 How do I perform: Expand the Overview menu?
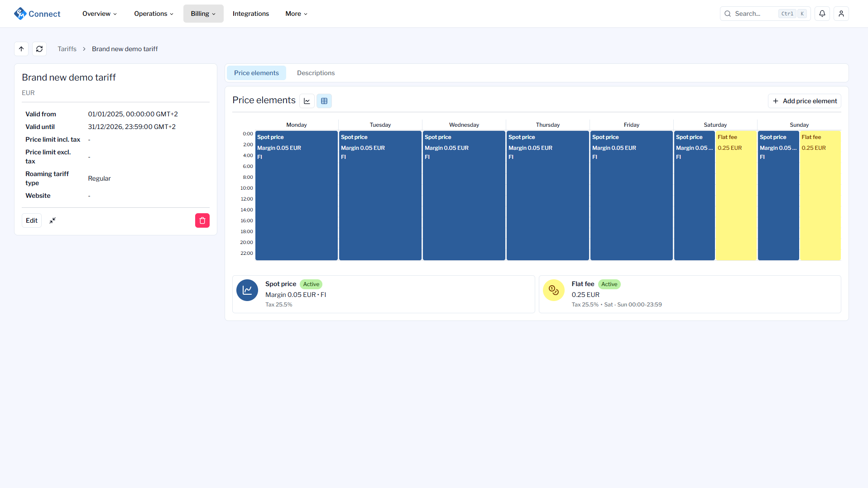point(99,14)
